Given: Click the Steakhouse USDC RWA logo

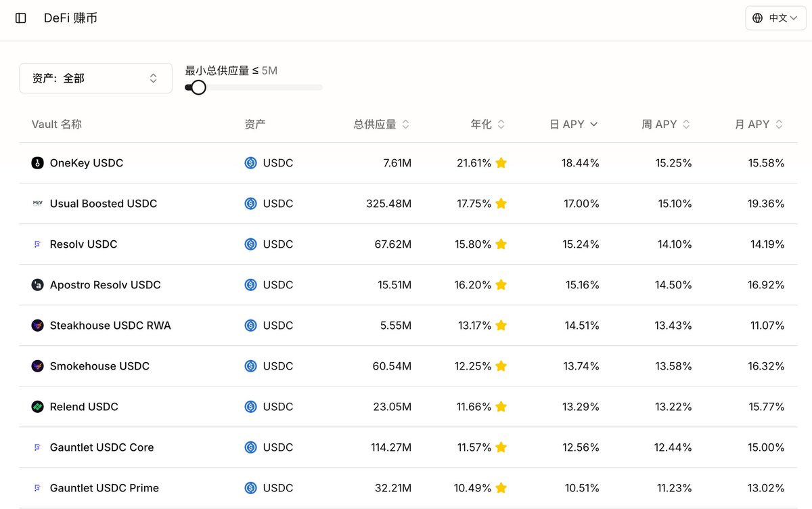Looking at the screenshot, I should tap(37, 326).
